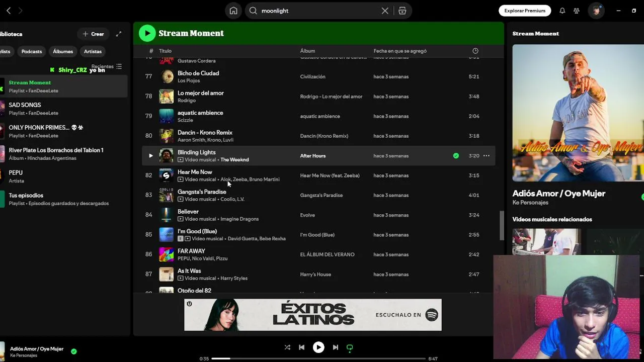Viewport: 644px width, 362px height.
Task: Play the first related music video thumbnail
Action: pos(546,242)
